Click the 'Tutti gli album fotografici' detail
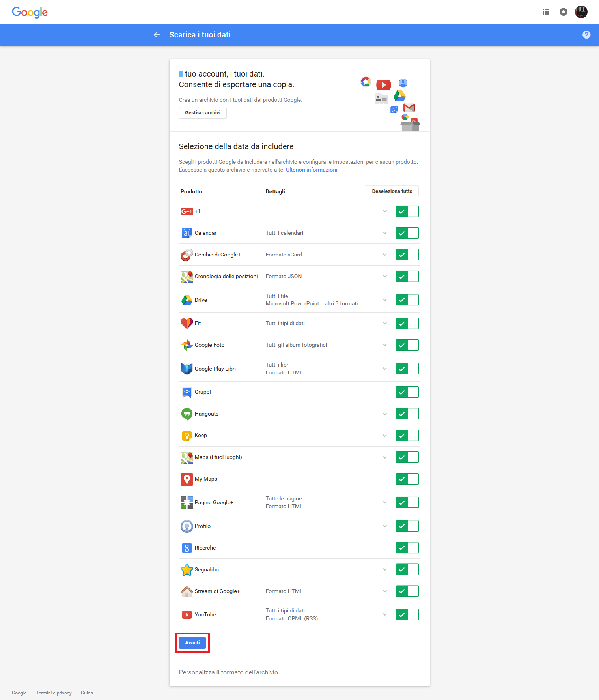Viewport: 599px width, 700px height. pos(296,345)
